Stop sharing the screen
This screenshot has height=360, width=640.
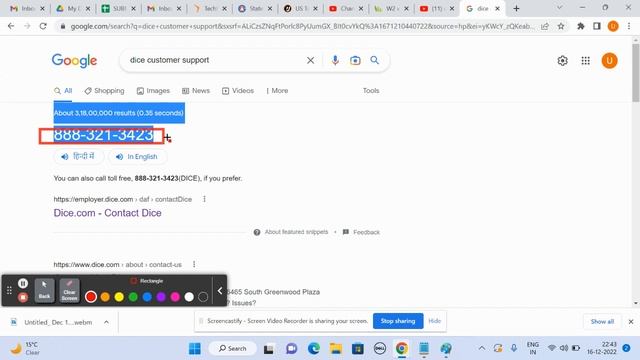[398, 321]
